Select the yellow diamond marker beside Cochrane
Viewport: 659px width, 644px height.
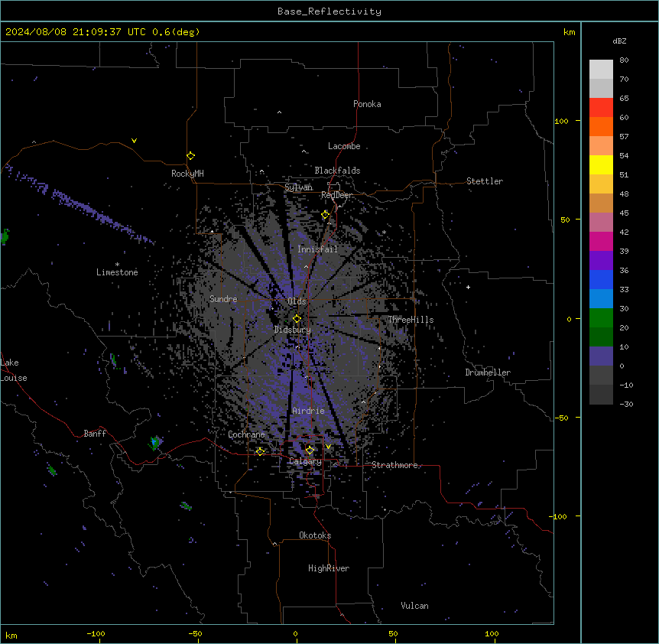[x=260, y=451]
